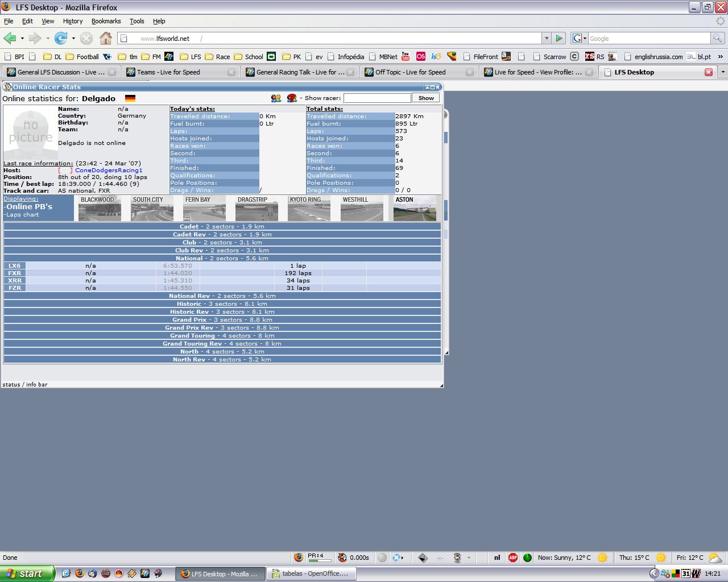Expand the address bar URL history dropdown
728x582 pixels.
tap(547, 38)
